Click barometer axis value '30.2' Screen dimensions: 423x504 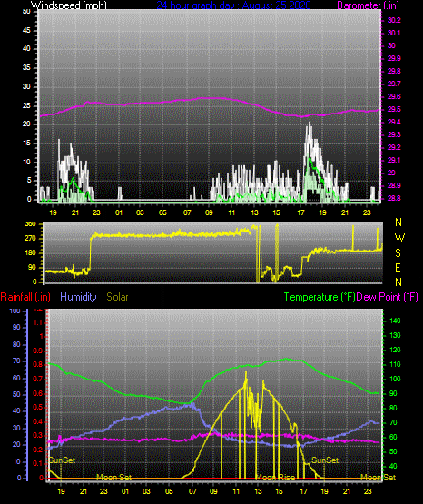pos(394,20)
